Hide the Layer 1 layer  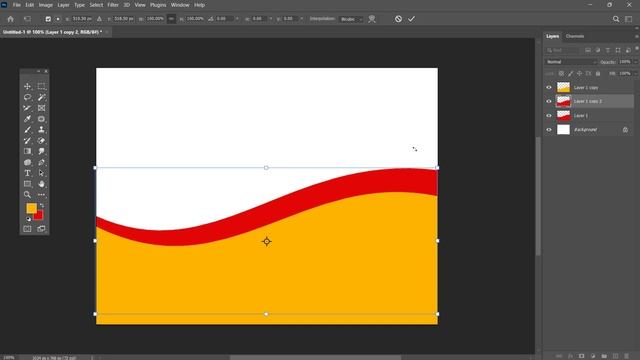(549, 116)
